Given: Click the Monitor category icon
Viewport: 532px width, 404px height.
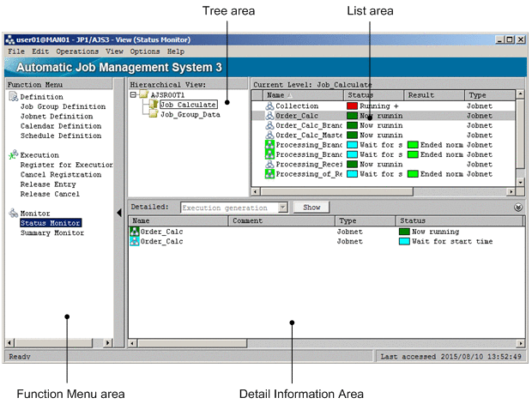Looking at the screenshot, I should click(13, 213).
